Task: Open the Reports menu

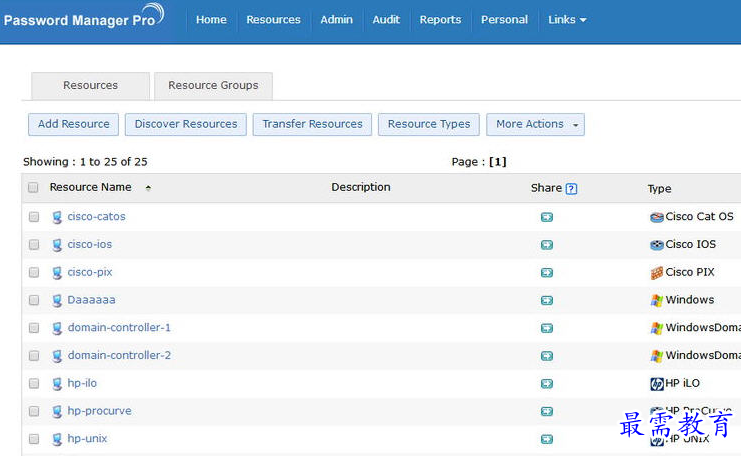Action: click(x=440, y=20)
